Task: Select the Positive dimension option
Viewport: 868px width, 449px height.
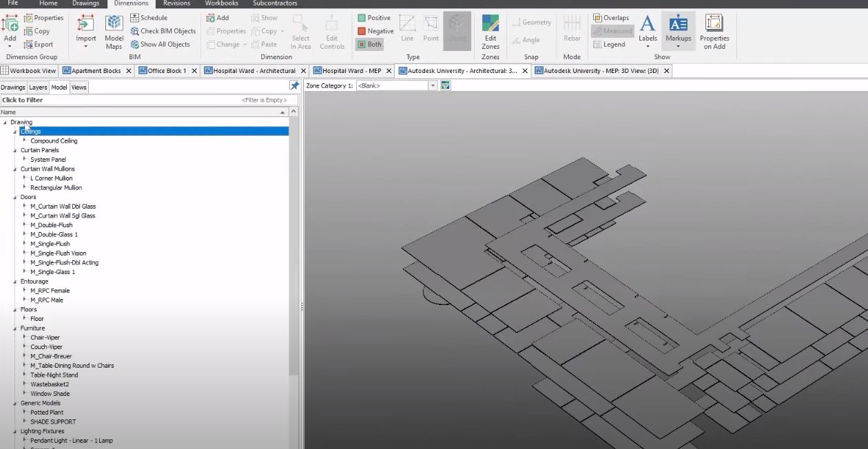Action: tap(374, 18)
